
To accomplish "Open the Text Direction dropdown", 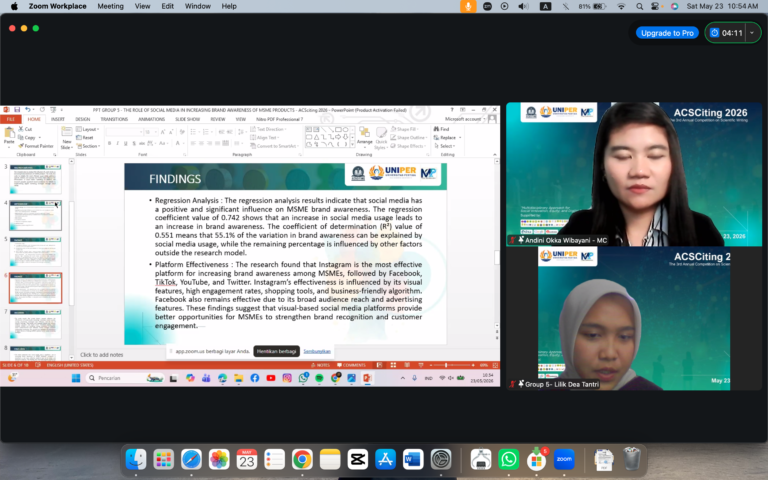I will pos(268,129).
